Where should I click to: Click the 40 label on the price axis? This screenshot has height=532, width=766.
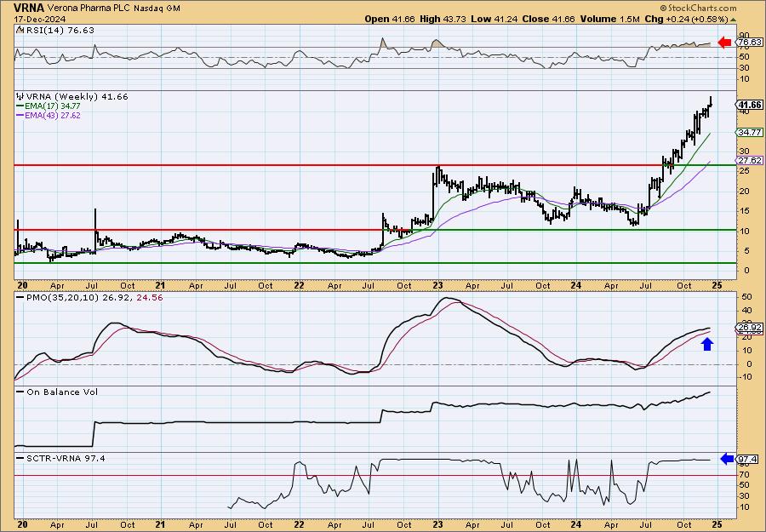pos(744,111)
